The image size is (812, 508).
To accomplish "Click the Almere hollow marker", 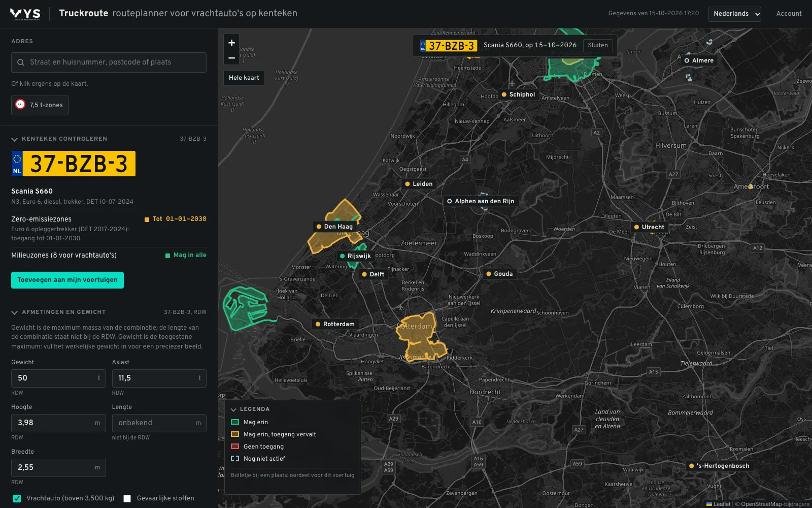I will (699, 60).
